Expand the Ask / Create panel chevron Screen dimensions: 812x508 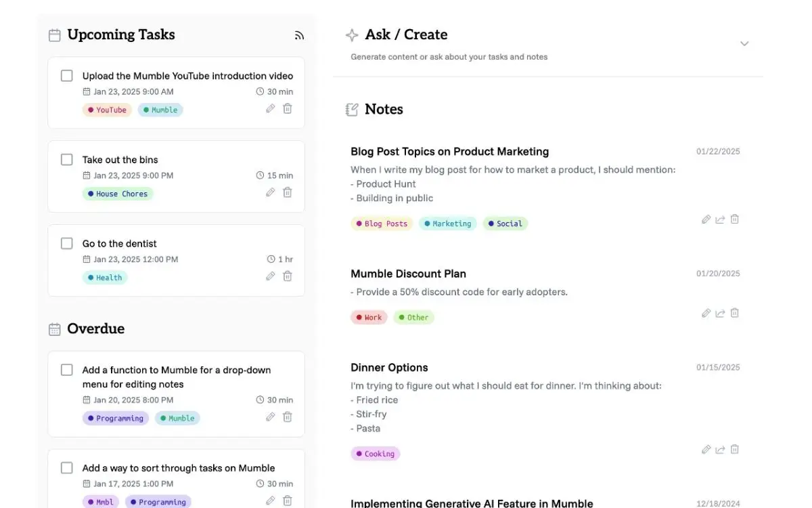tap(744, 44)
